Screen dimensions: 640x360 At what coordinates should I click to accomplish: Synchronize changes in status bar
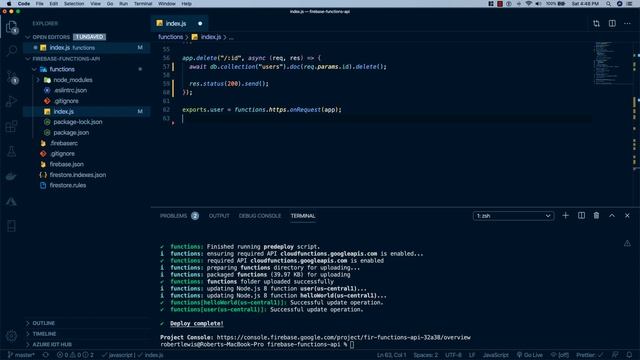coord(46,355)
